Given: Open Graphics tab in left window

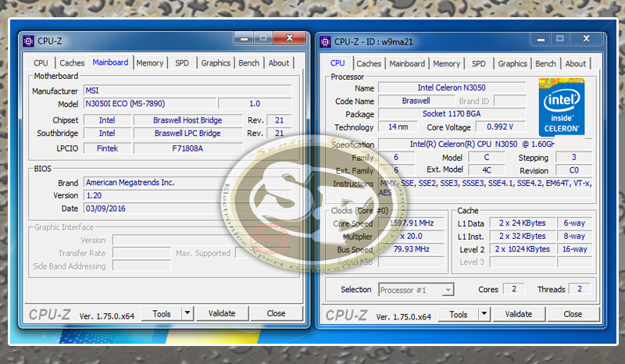Looking at the screenshot, I should (x=216, y=63).
